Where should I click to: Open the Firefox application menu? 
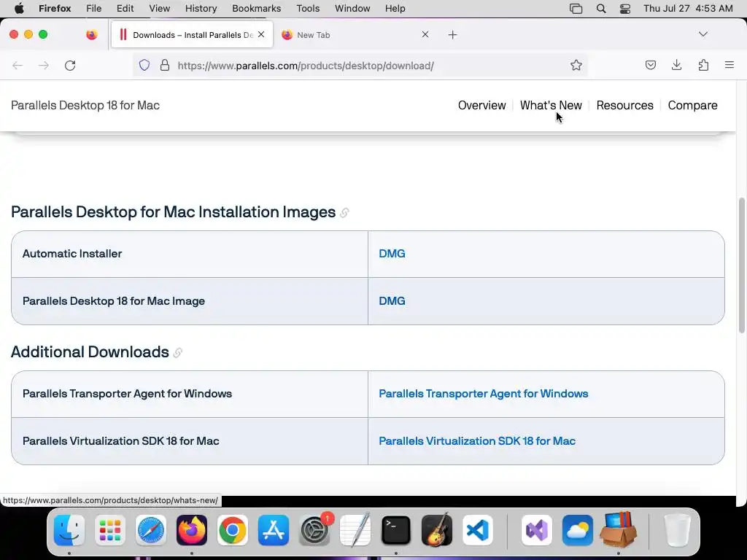(x=55, y=9)
